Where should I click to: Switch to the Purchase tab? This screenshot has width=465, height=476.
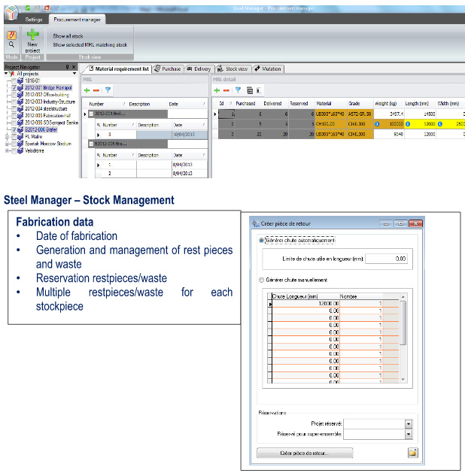point(168,69)
